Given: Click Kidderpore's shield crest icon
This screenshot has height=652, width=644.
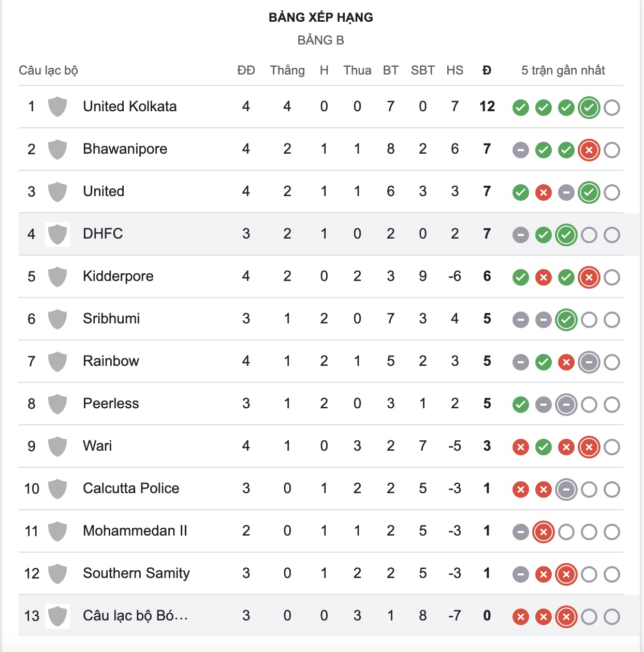Looking at the screenshot, I should (57, 276).
